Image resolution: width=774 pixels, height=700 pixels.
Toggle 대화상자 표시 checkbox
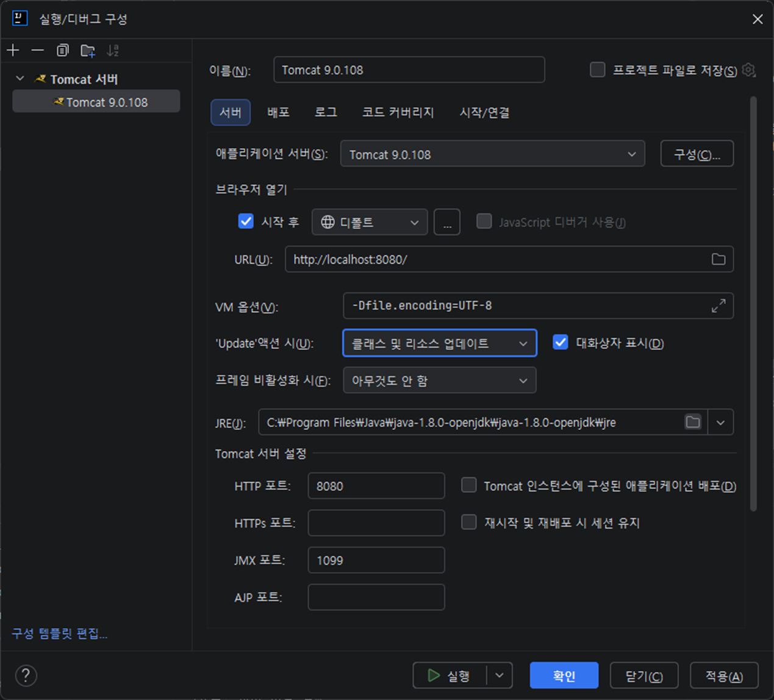tap(561, 342)
